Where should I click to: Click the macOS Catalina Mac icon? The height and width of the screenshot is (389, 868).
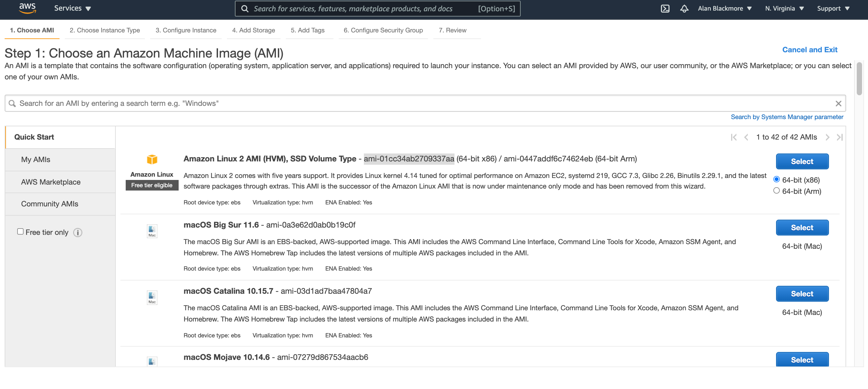click(152, 297)
